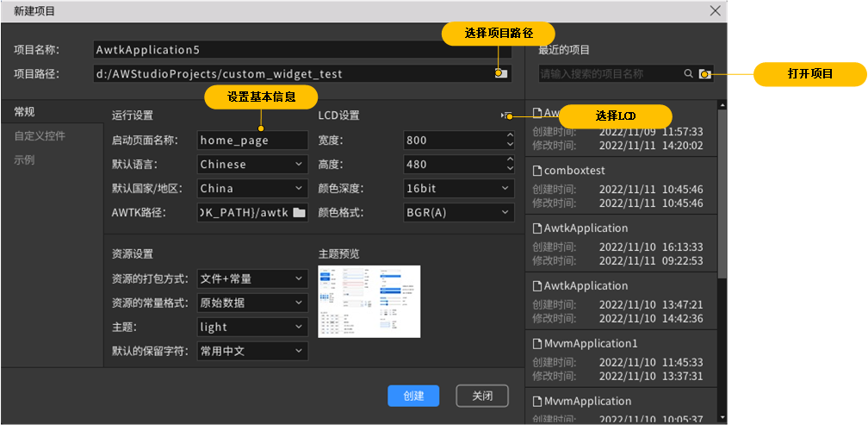Screen dimensions: 868x425
Task: Click the theme preview thumbnail
Action: [x=369, y=302]
